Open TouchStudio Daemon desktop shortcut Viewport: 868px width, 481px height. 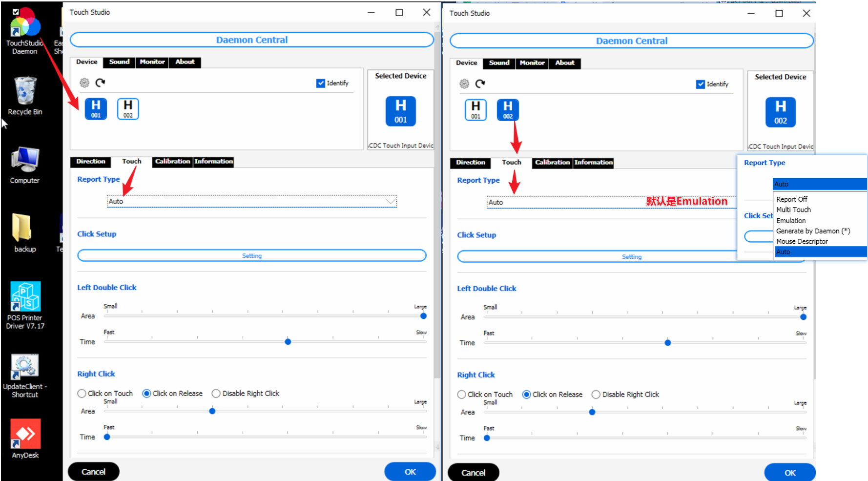point(24,30)
